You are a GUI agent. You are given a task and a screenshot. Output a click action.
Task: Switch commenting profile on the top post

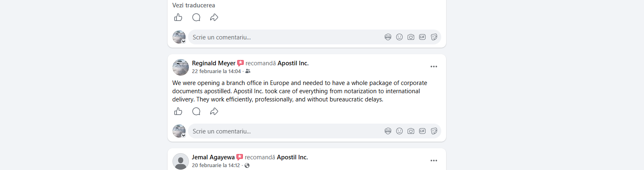(183, 41)
